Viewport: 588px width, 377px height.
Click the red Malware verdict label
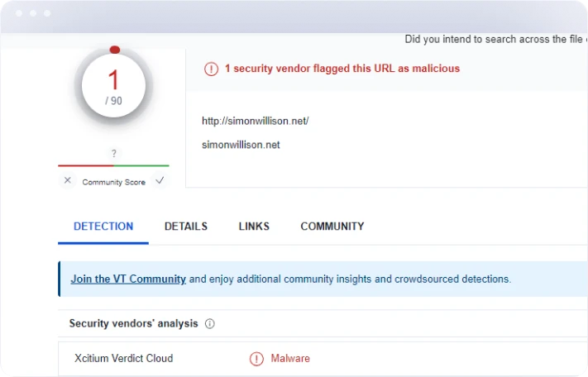point(290,359)
